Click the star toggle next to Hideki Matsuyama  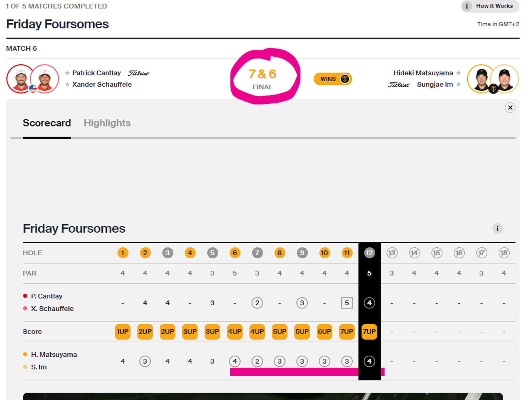click(x=459, y=73)
